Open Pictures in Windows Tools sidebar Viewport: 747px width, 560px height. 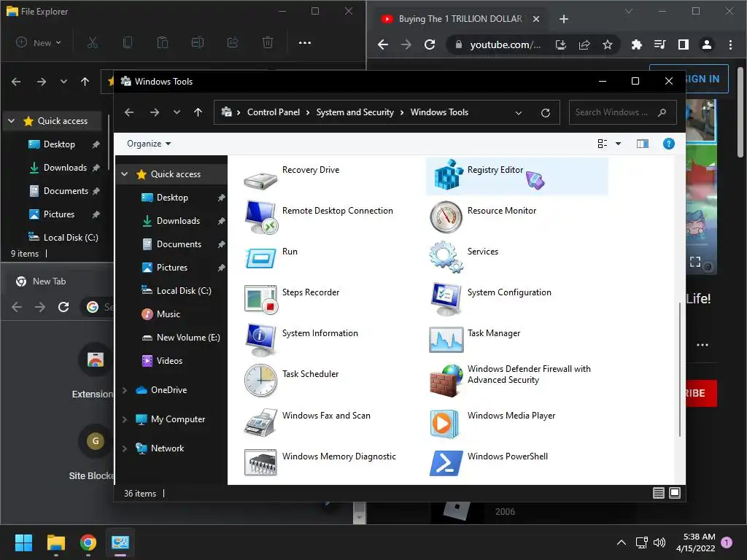[172, 267]
